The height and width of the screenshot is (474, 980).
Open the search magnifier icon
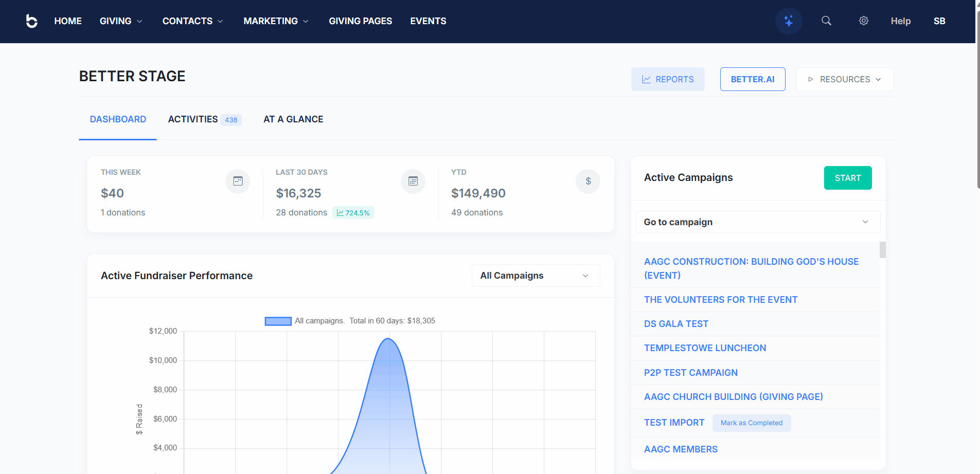click(x=826, y=21)
